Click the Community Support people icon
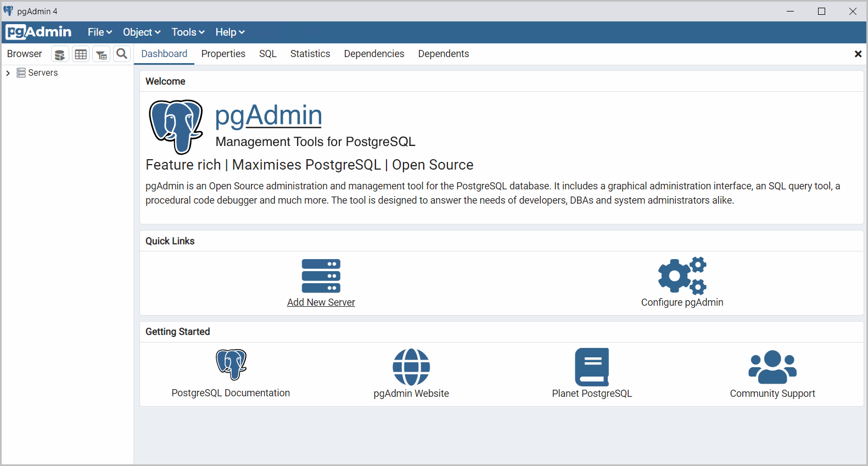Screen dimensions: 868x466 click(x=772, y=367)
